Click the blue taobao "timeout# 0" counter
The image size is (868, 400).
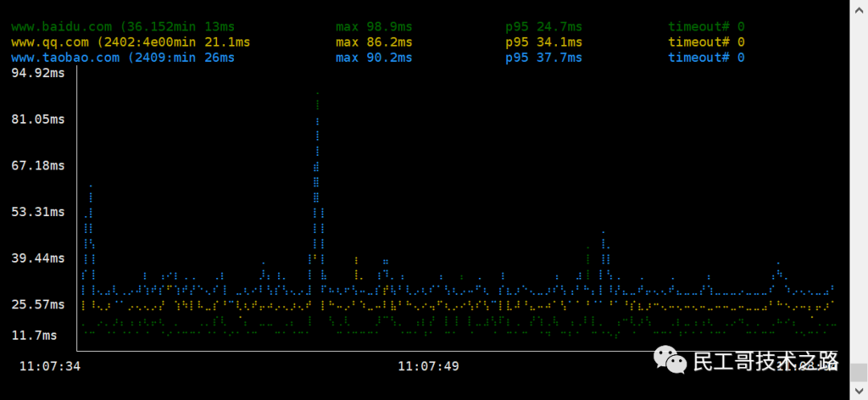[706, 58]
